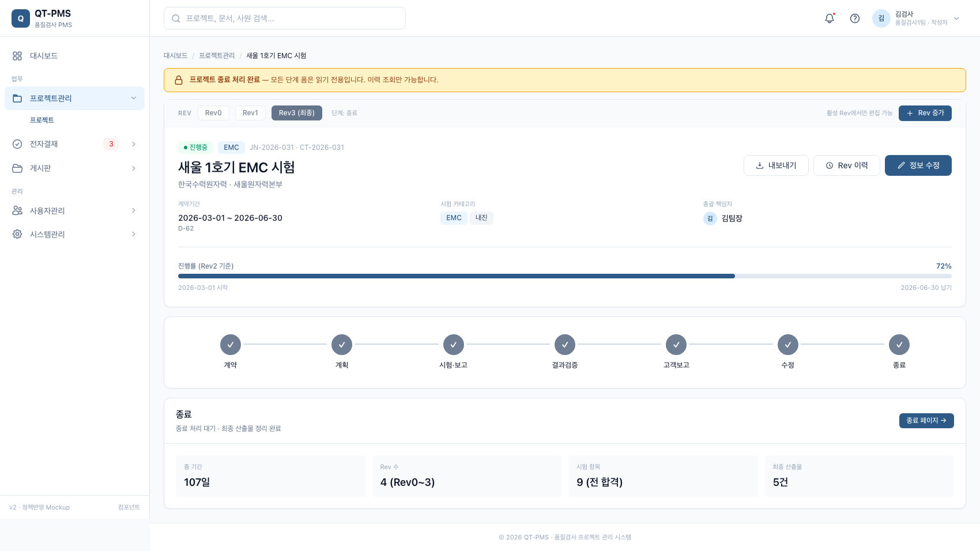Focus the 프로젝트, 문서, 사원 검색 field

(285, 18)
